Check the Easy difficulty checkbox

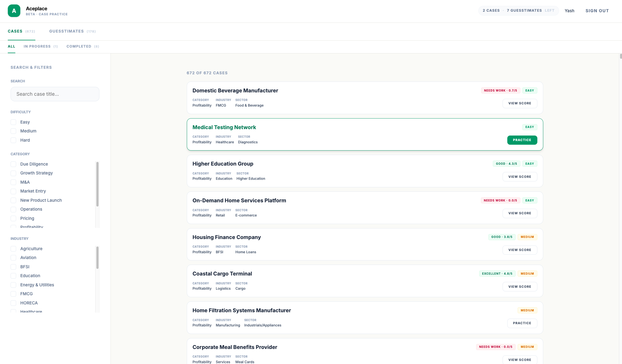[x=13, y=122]
